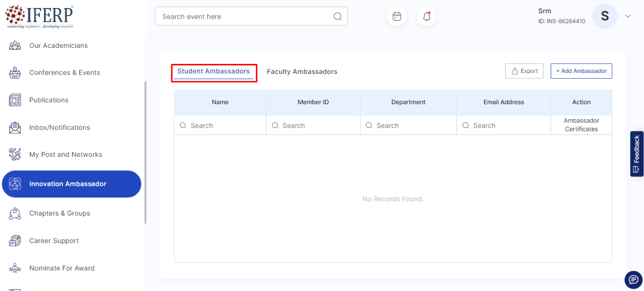Expand the user profile dropdown chevron
This screenshot has height=291, width=644.
pos(628,16)
